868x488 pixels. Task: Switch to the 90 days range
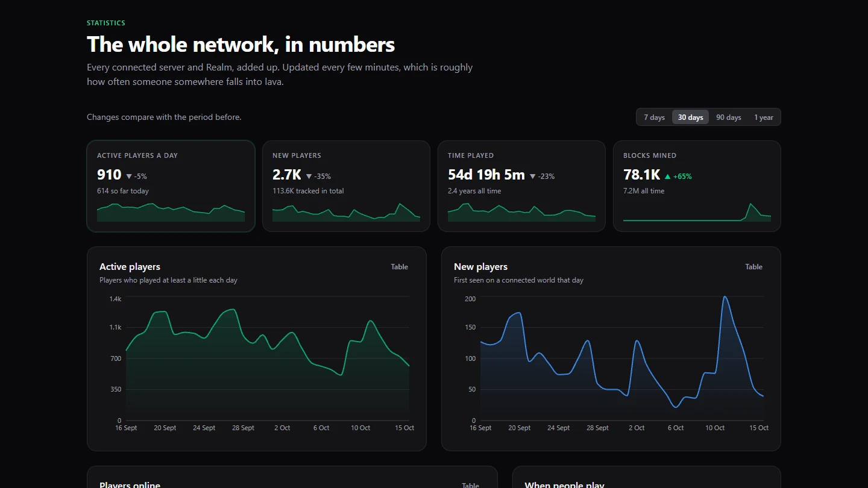click(x=728, y=117)
